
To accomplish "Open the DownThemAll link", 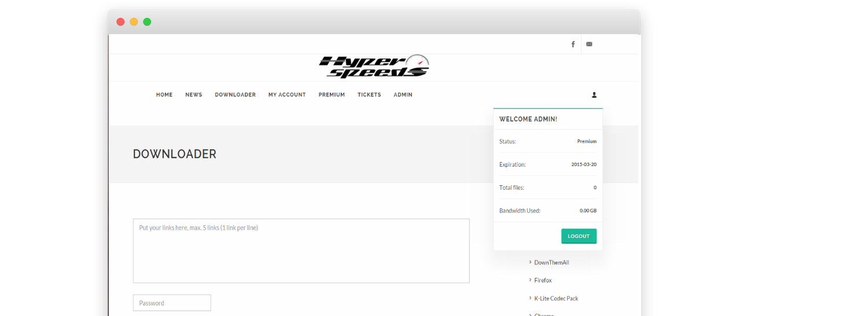I will point(551,263).
